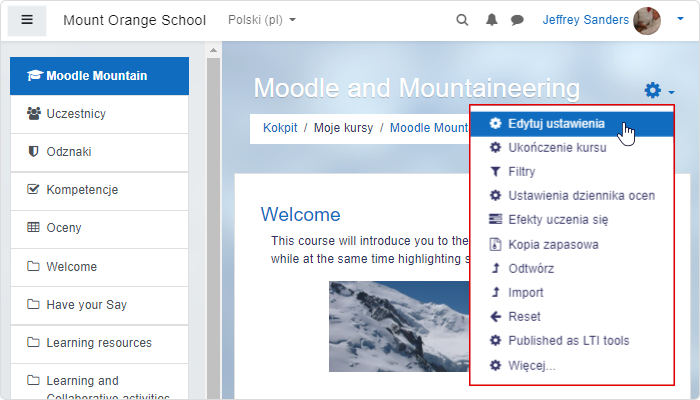Click the gear icon beside Published as LTI tools

click(x=495, y=340)
